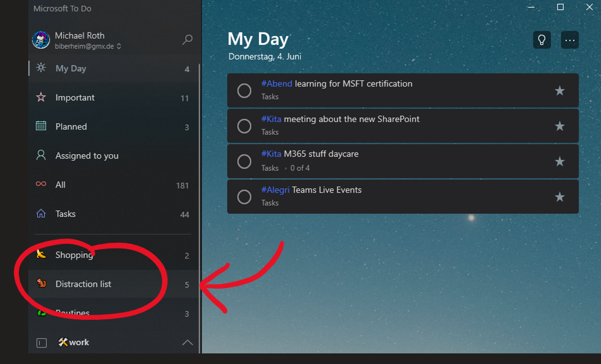Open task 'M365 stuff daycare'
This screenshot has width=601, height=364.
coord(403,161)
